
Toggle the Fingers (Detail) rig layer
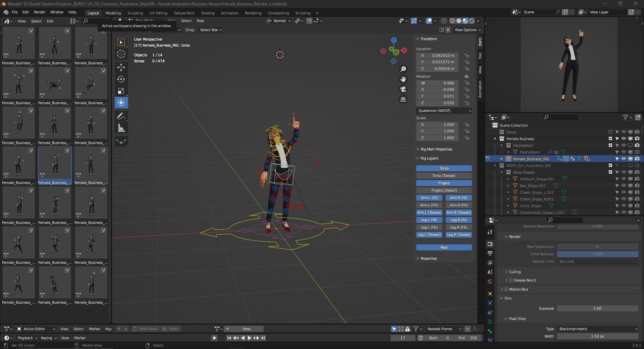coord(444,190)
